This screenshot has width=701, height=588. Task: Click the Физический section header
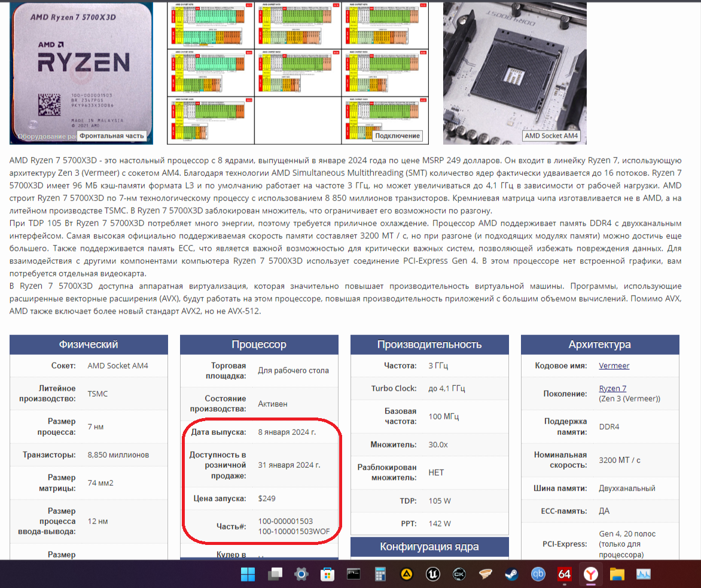89,345
